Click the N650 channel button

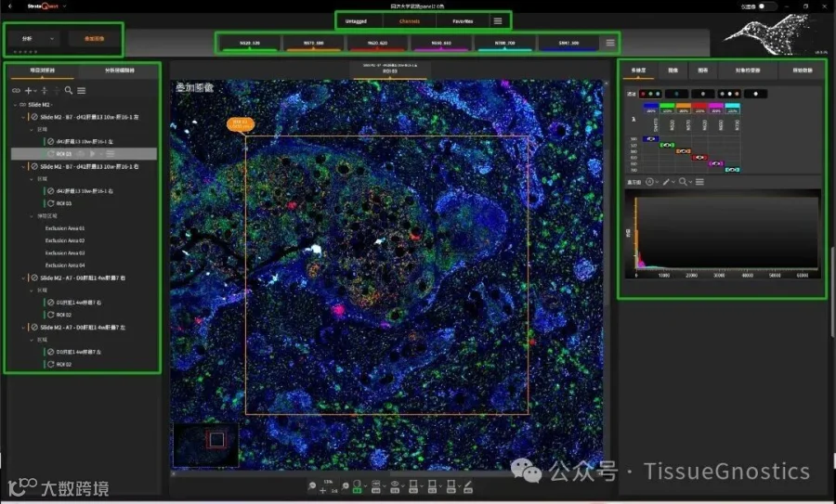coord(441,43)
